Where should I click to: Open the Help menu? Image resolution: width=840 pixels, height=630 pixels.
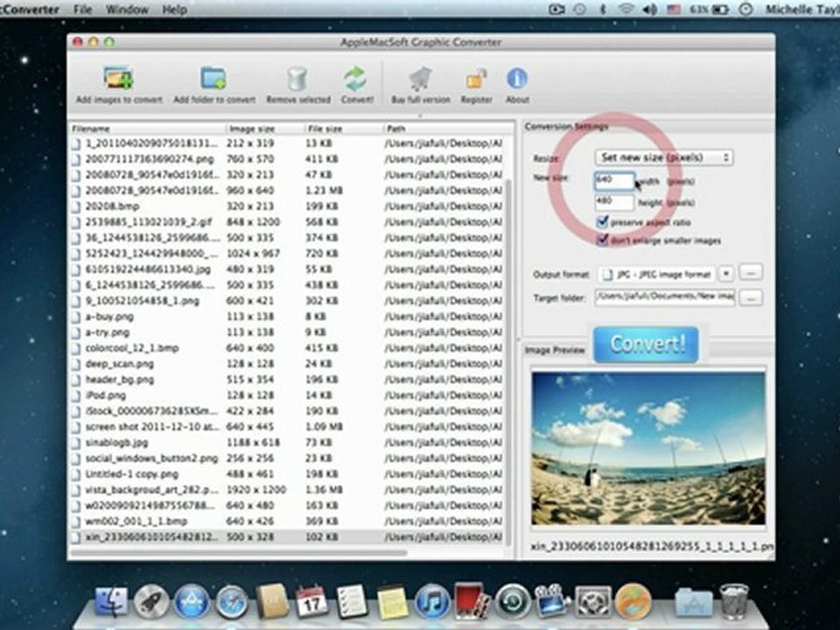point(174,9)
